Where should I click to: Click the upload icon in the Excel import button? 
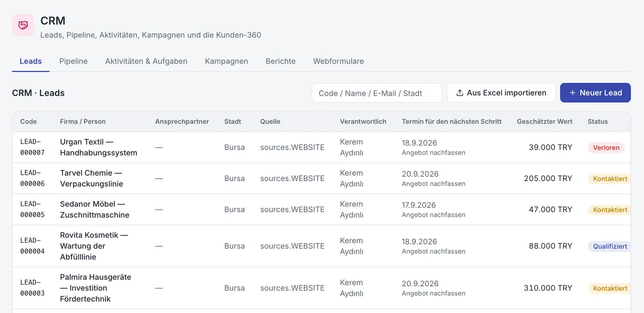coord(460,93)
